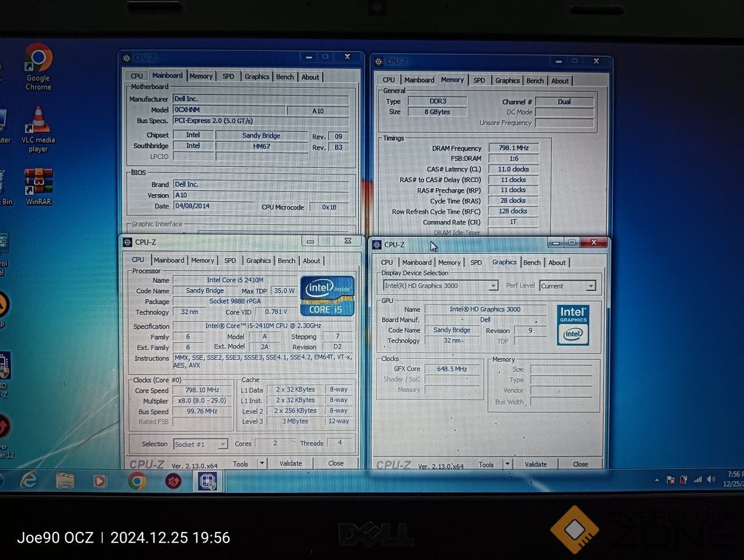
Task: Click Tools button in Processor CPU-Z window
Action: click(x=240, y=464)
